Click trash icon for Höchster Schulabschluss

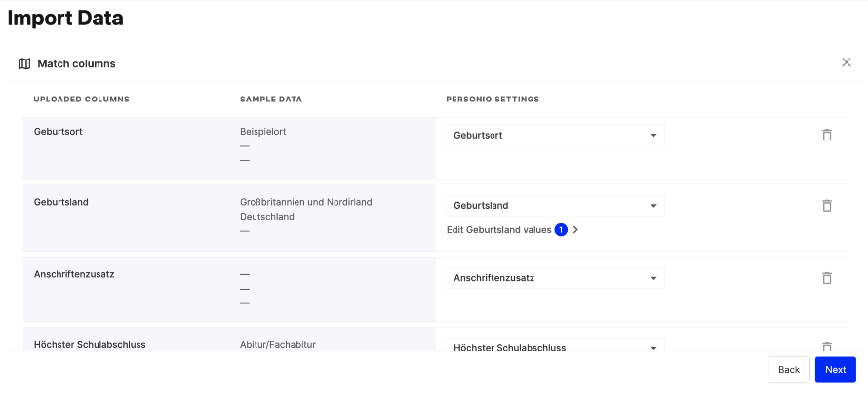(826, 347)
